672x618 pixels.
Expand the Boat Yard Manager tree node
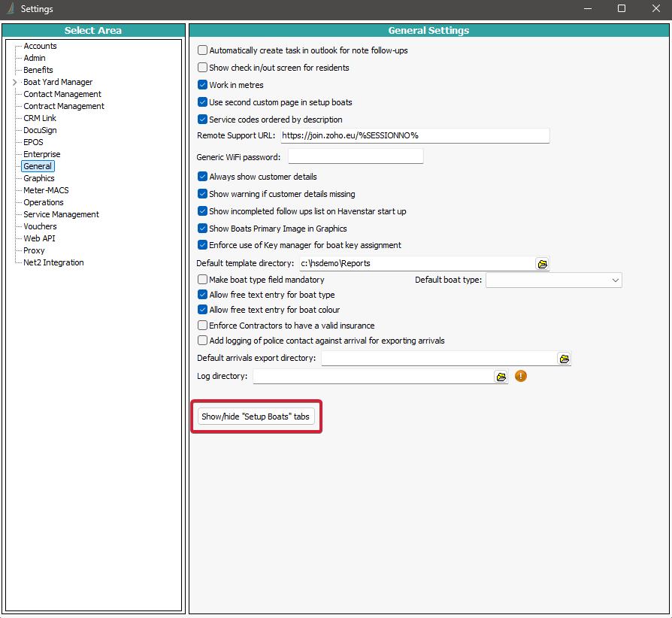[14, 82]
